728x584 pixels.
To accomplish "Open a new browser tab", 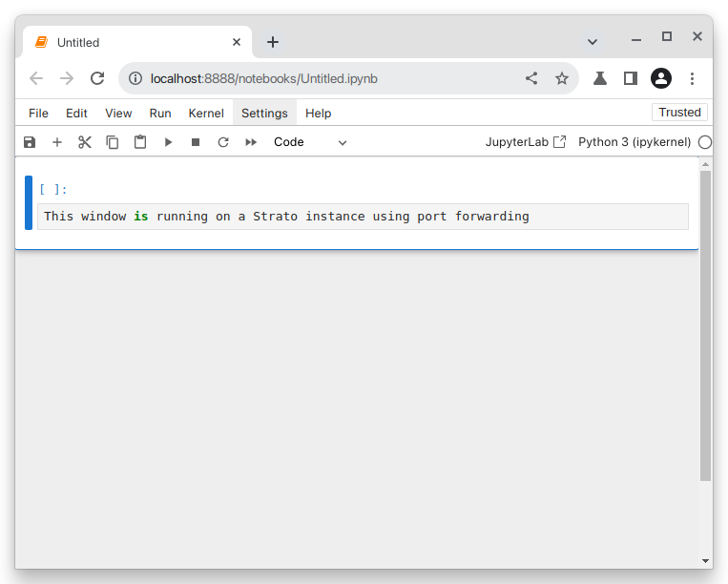I will [273, 42].
